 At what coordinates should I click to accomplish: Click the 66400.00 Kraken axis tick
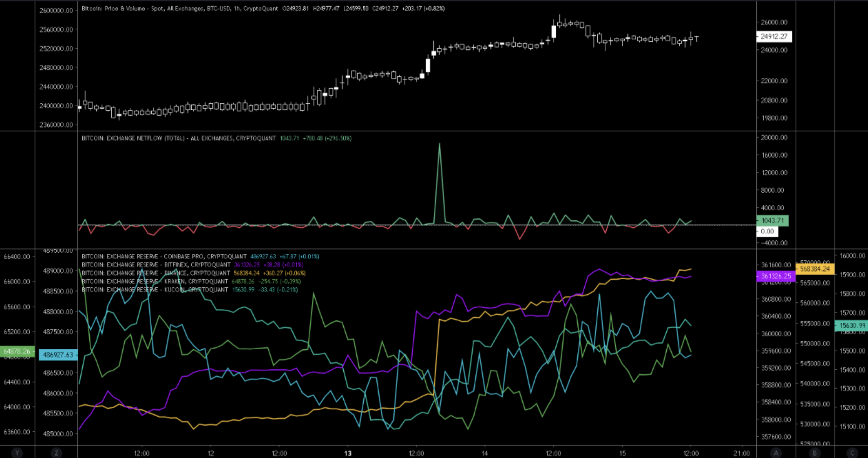pos(17,257)
